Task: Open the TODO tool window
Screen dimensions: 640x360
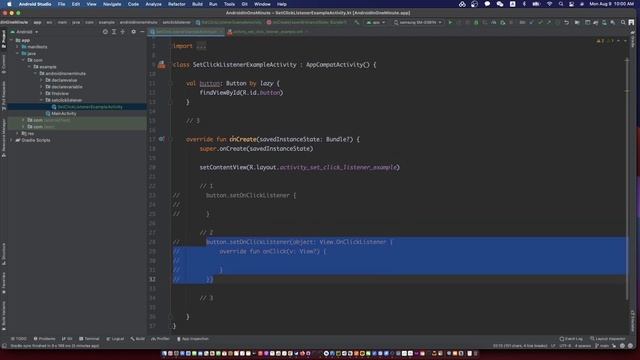Action: (19, 339)
